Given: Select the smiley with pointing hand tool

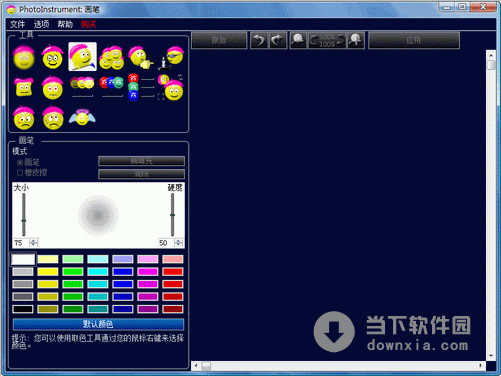Looking at the screenshot, I should tap(141, 57).
